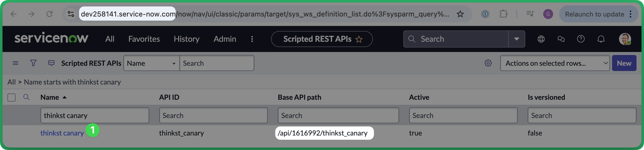Click Name starts with thinkst canary breadcrumb
The image size is (644, 150).
point(72,82)
